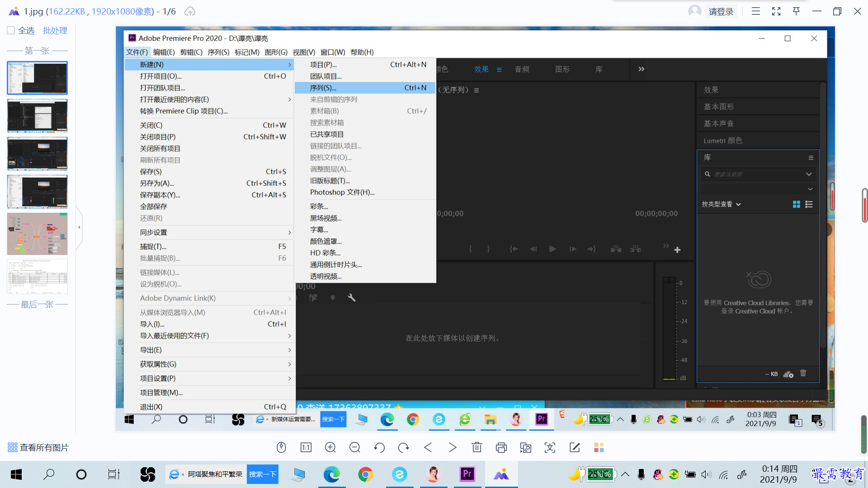Print the current image

click(501, 447)
